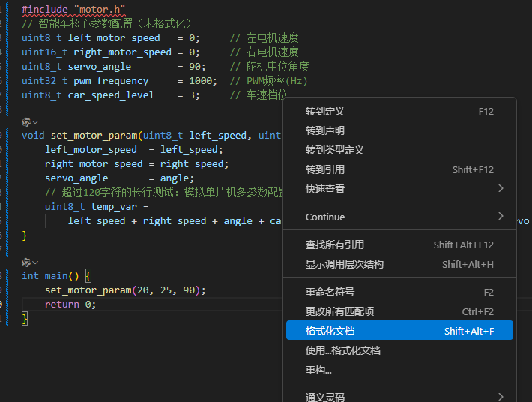This screenshot has height=402, width=532.
Task: Open the Continue submenu
Action: [399, 217]
